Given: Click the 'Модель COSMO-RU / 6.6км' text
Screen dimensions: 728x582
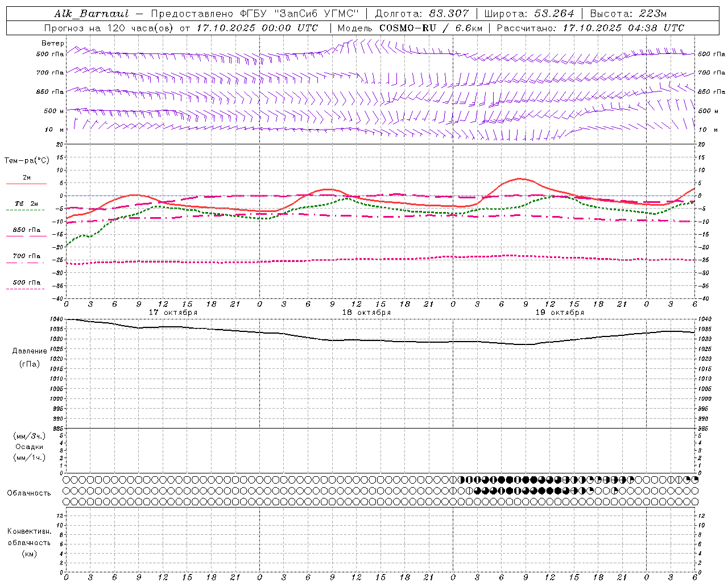Looking at the screenshot, I should (410, 28).
